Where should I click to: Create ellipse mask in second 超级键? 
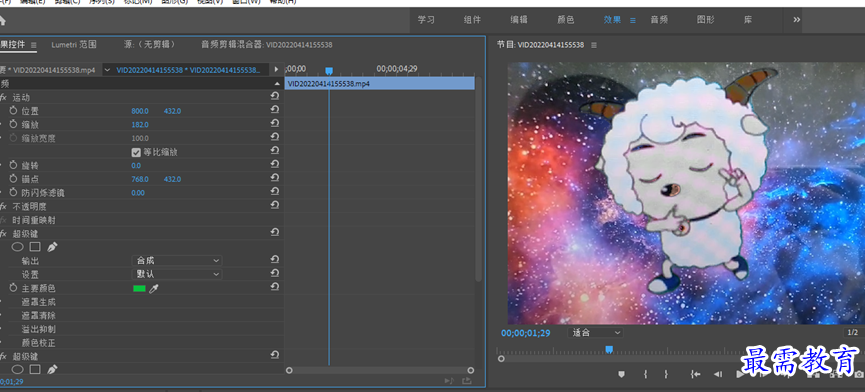click(x=18, y=369)
